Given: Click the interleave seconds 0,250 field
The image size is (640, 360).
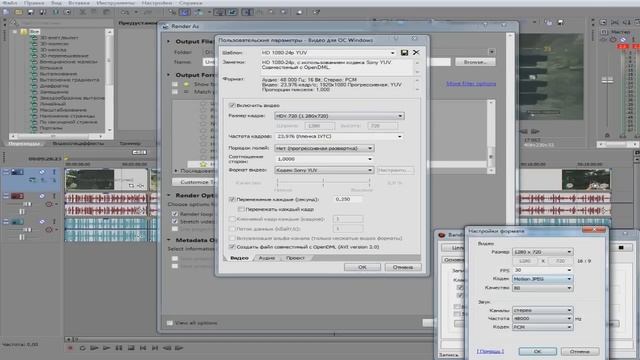Looking at the screenshot, I should click(x=348, y=200).
